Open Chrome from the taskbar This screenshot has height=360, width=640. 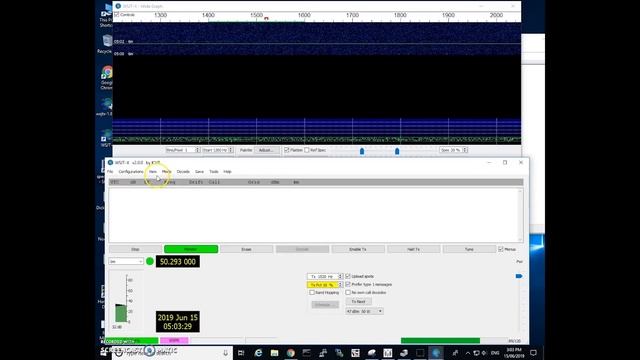(291, 353)
